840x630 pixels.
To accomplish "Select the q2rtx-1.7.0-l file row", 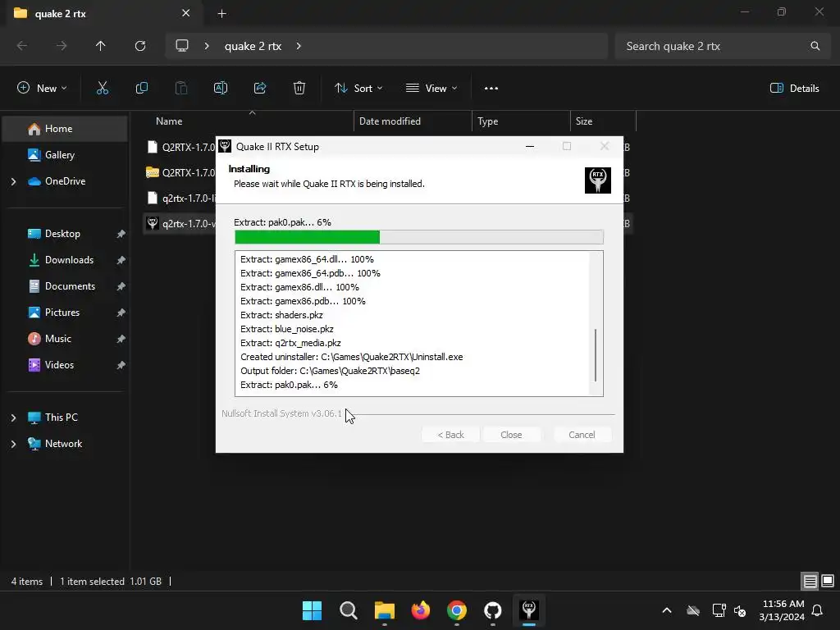I will coord(180,199).
